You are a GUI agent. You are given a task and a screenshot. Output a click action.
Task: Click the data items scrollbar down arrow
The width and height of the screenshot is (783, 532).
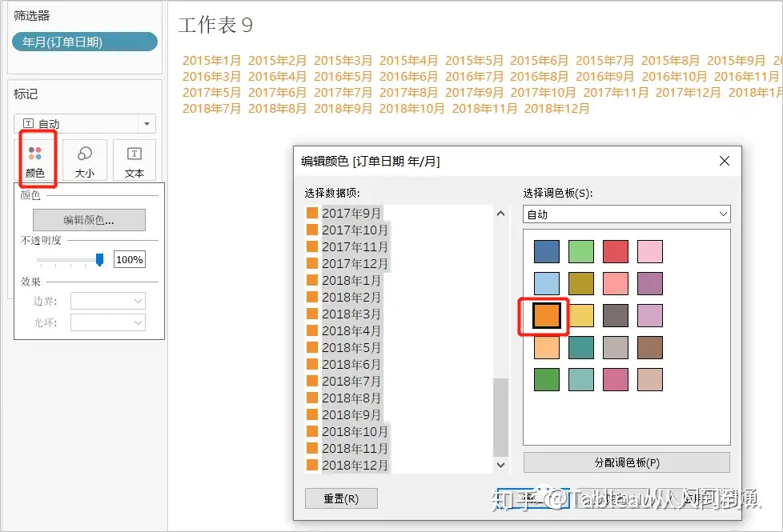click(500, 464)
